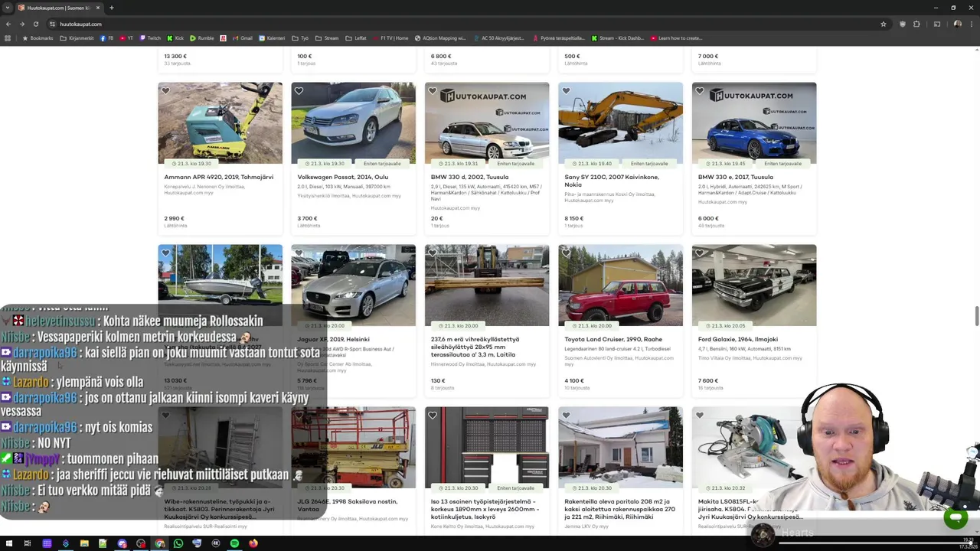The height and width of the screenshot is (551, 980).
Task: Open the Learn how to create bookmark
Action: pos(676,37)
